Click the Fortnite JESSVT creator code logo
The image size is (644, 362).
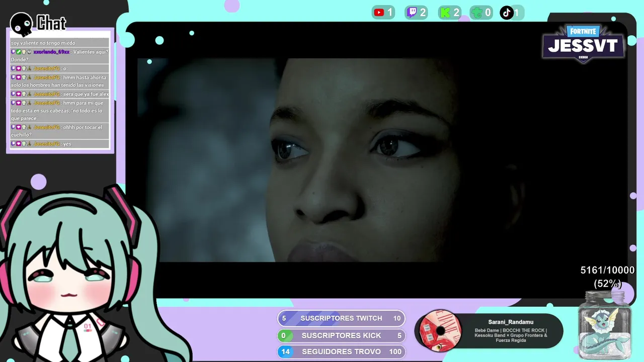pyautogui.click(x=584, y=44)
